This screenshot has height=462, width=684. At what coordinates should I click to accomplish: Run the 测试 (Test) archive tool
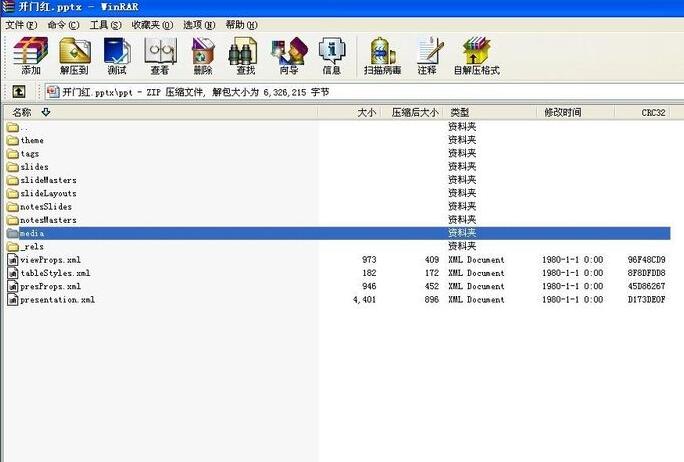point(117,55)
